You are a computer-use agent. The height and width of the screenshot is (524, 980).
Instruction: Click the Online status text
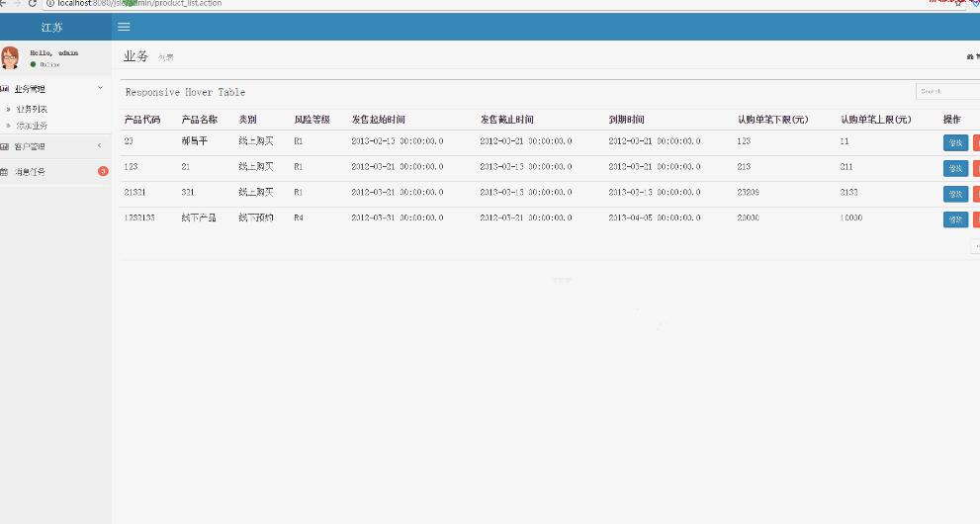click(x=49, y=64)
